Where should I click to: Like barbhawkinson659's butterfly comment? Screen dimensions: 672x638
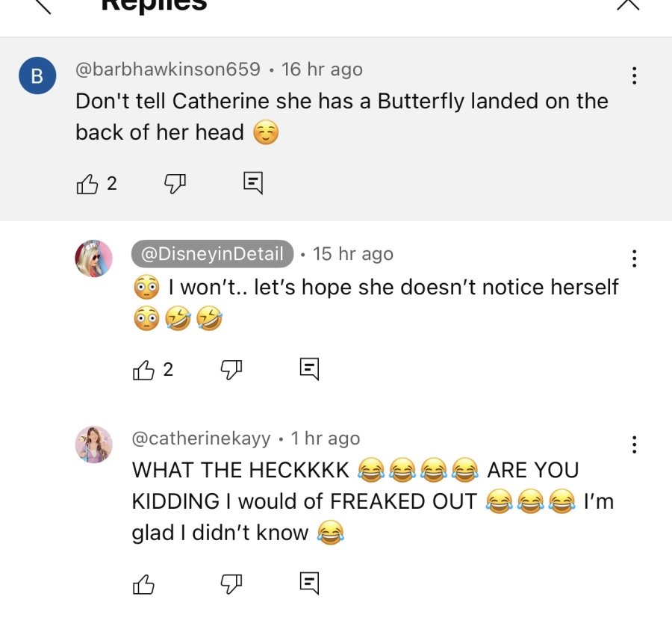tap(87, 185)
